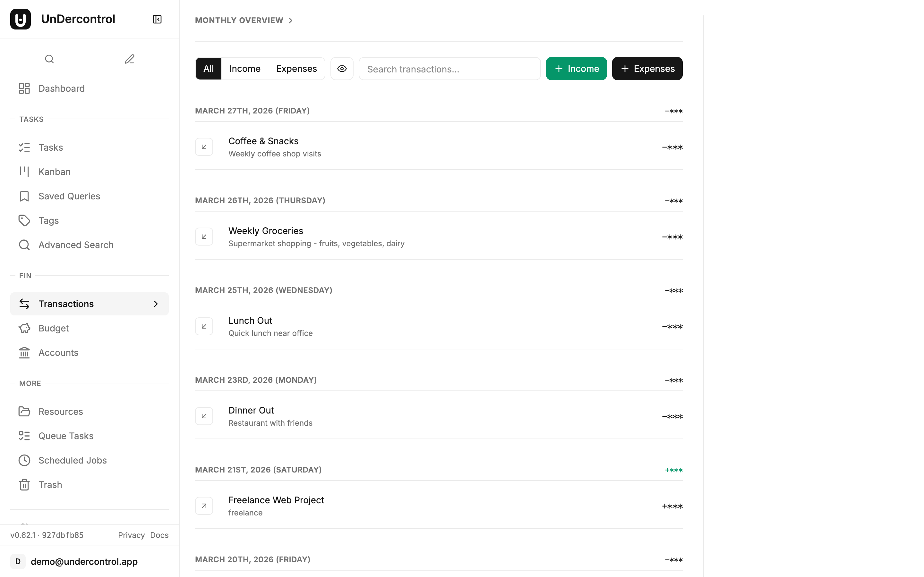The height and width of the screenshot is (577, 924).
Task: Select the Kanban board icon
Action: pyautogui.click(x=24, y=171)
